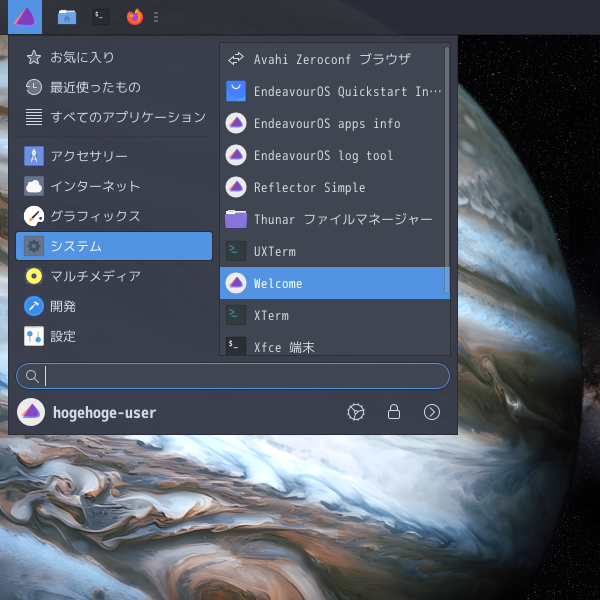Click the application list scrollbar
This screenshot has width=600, height=600.
pyautogui.click(x=447, y=170)
